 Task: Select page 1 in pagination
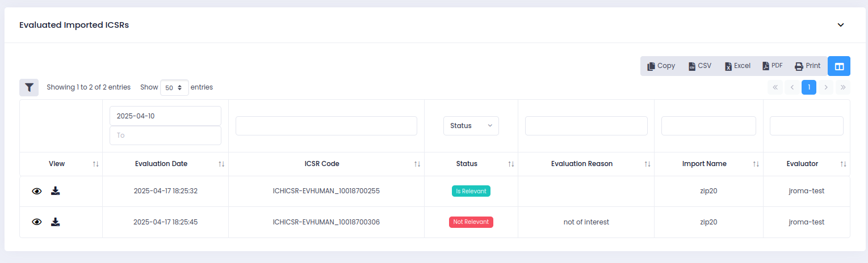click(x=809, y=87)
